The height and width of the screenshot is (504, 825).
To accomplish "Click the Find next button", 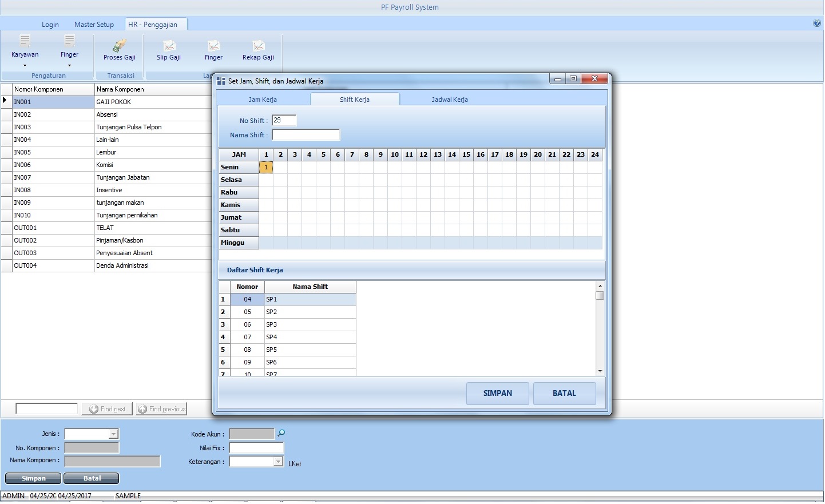I will [x=108, y=409].
